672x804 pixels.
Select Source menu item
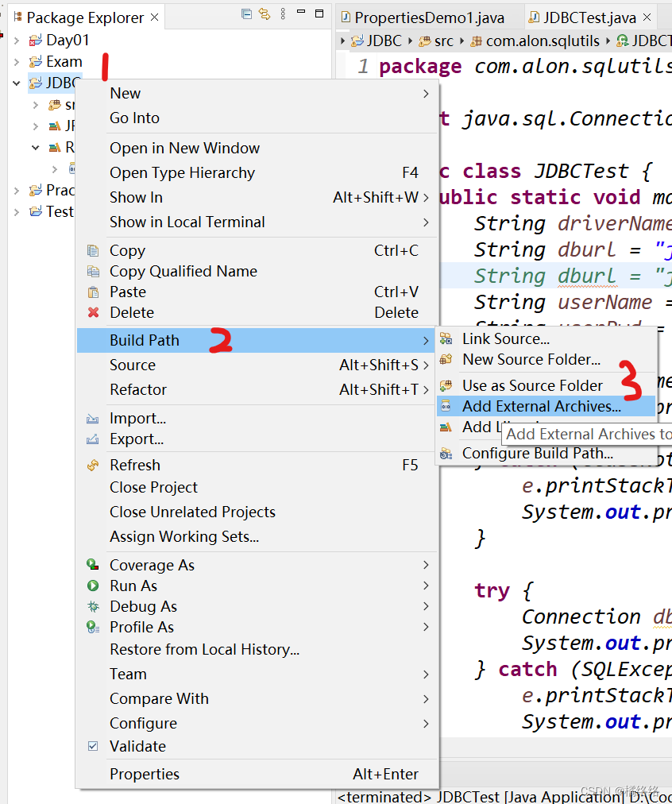(257, 365)
